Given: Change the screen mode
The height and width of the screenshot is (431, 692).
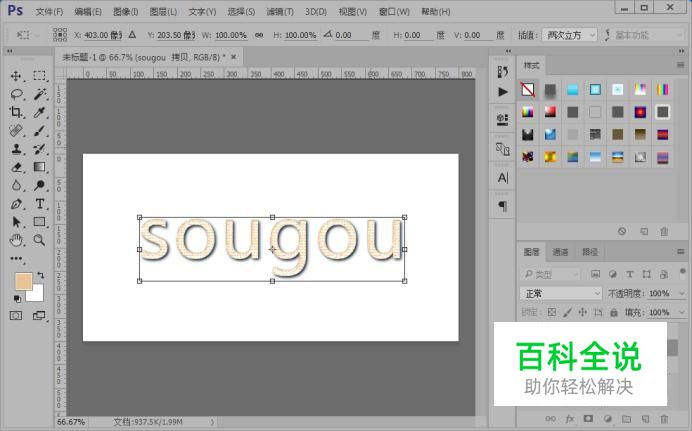Looking at the screenshot, I should [x=39, y=315].
